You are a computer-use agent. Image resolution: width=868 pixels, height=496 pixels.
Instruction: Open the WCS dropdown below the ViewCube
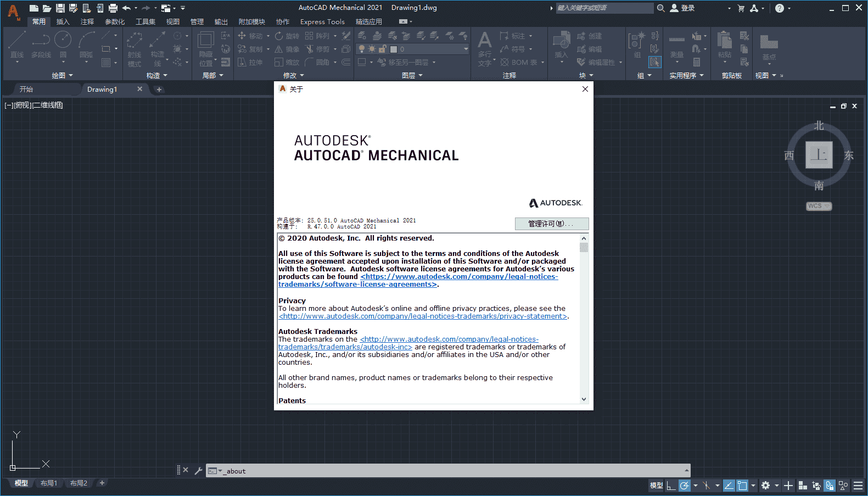[819, 206]
